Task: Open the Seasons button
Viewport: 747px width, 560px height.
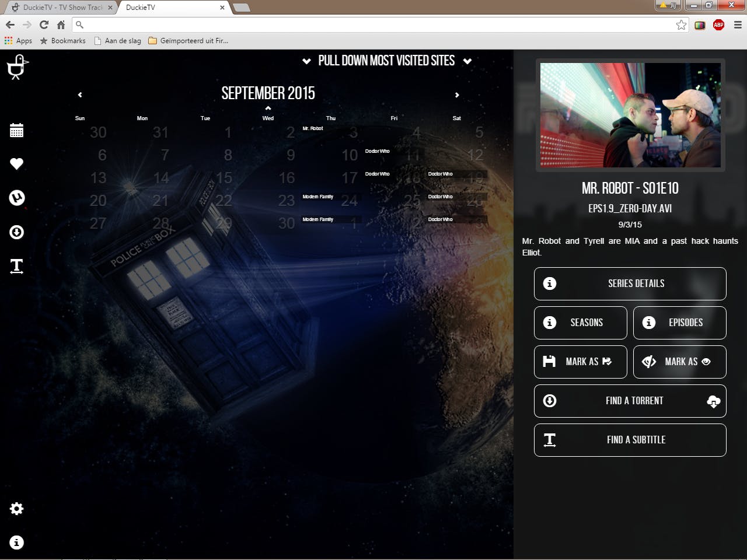Action: tap(581, 323)
